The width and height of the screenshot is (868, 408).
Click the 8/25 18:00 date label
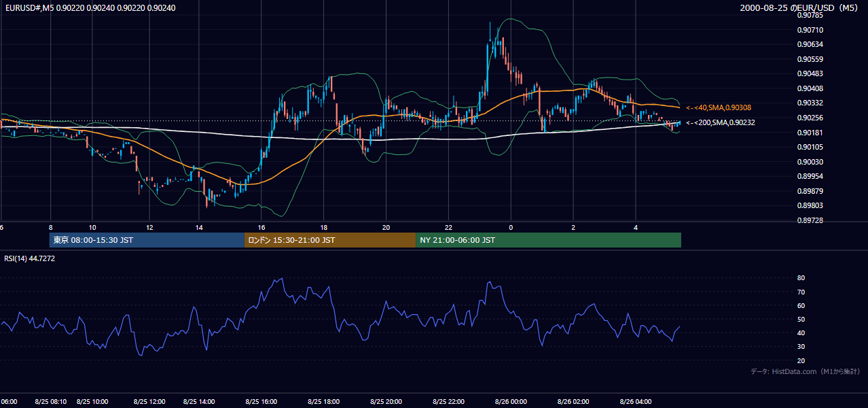coord(324,402)
